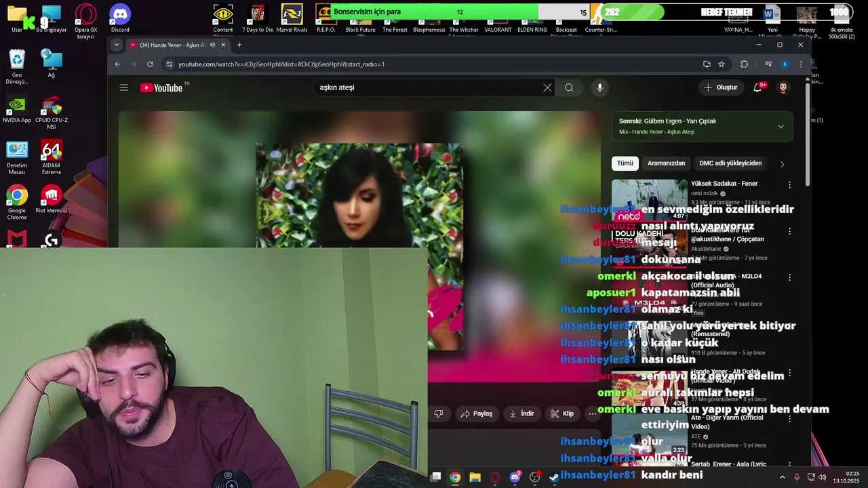Click the Paylaş share button

point(476,413)
